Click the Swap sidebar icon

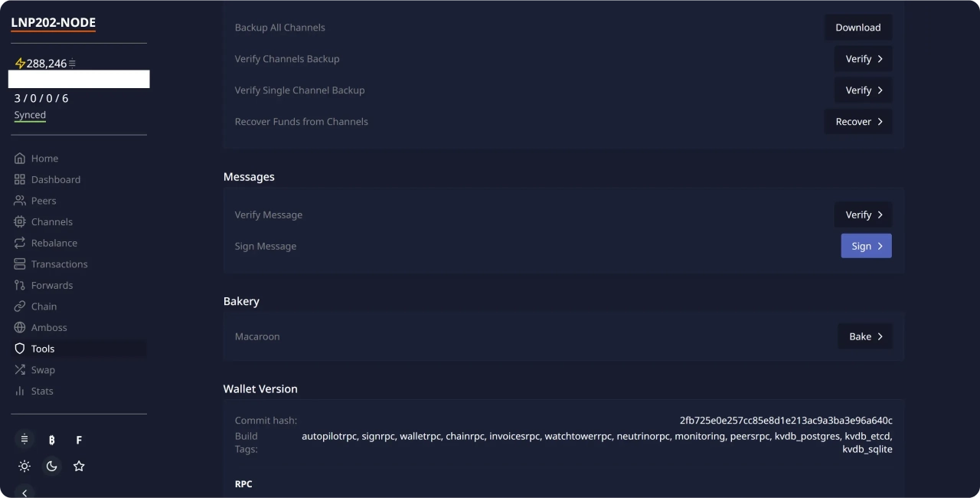pos(20,370)
